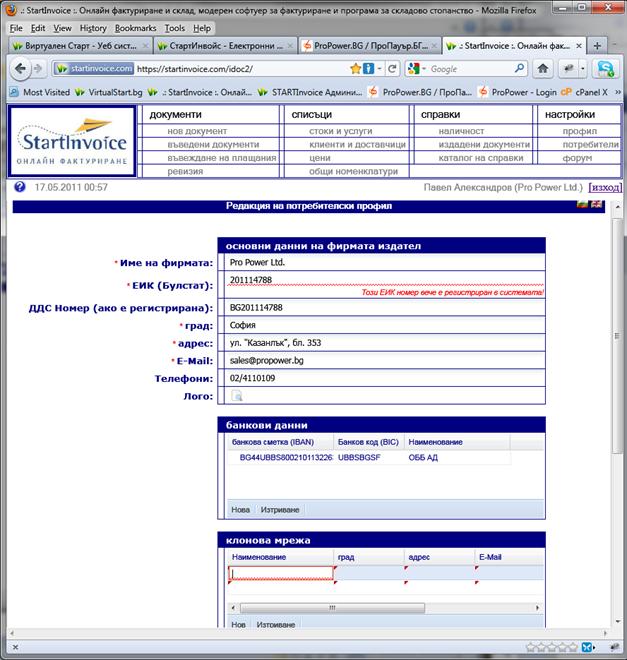Open the address bar history dropdown arrow

point(380,69)
